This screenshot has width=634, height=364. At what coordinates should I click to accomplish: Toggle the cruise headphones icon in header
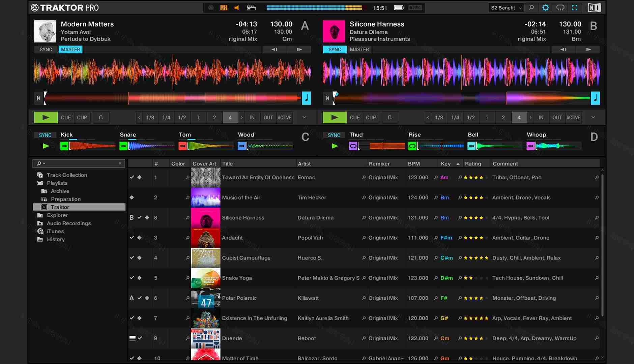(x=560, y=8)
